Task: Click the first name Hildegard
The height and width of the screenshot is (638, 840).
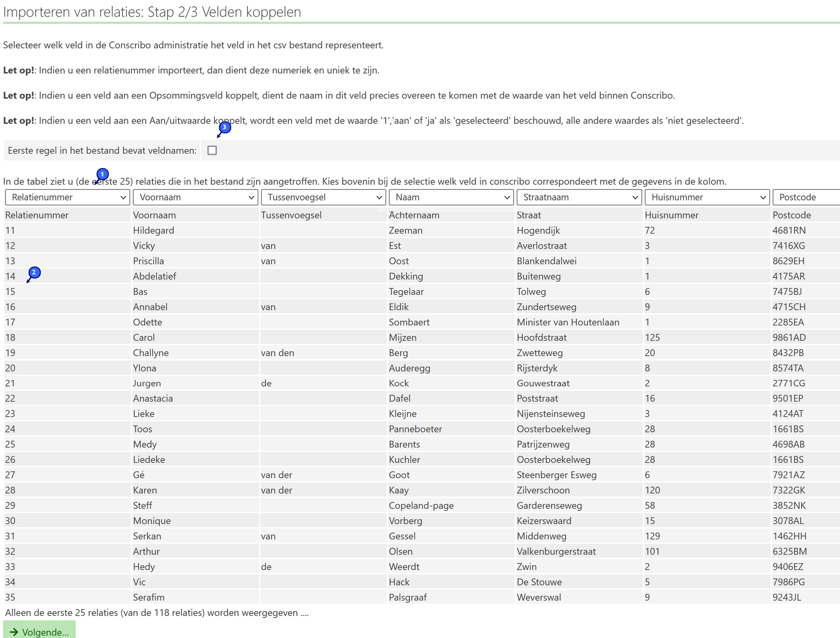Action: point(154,230)
